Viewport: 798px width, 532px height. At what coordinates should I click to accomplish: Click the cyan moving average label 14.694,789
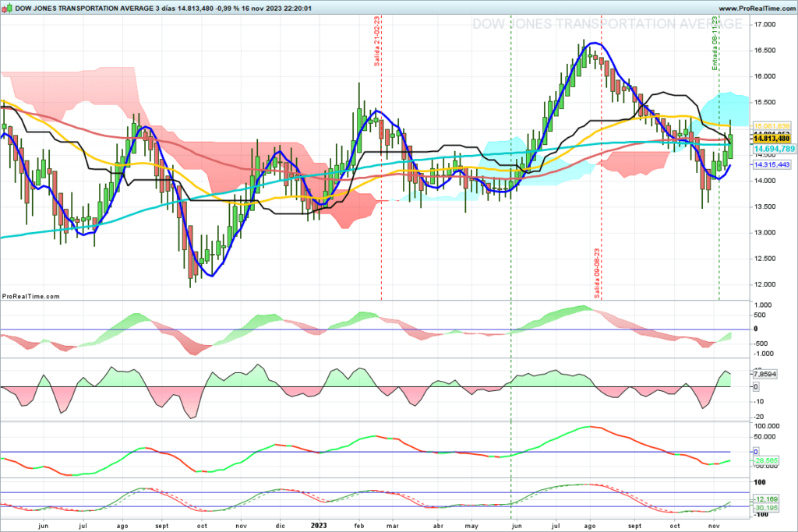[774, 149]
